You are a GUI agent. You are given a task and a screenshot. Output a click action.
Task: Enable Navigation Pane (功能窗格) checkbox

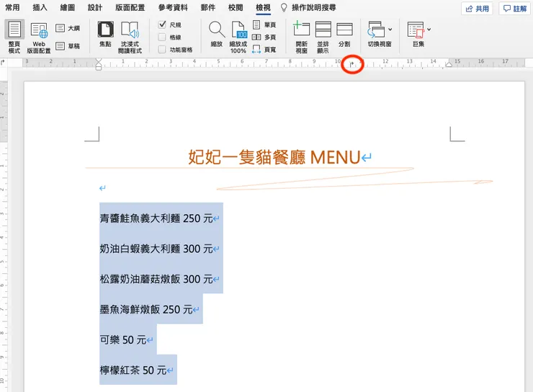click(162, 50)
